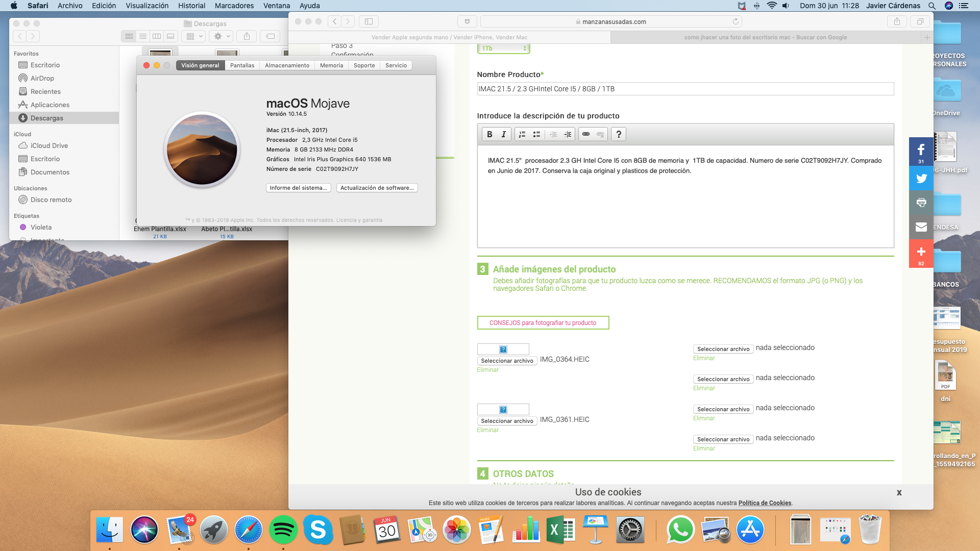The image size is (980, 551).
Task: Open Finder group-by dropdown
Action: pos(193,36)
